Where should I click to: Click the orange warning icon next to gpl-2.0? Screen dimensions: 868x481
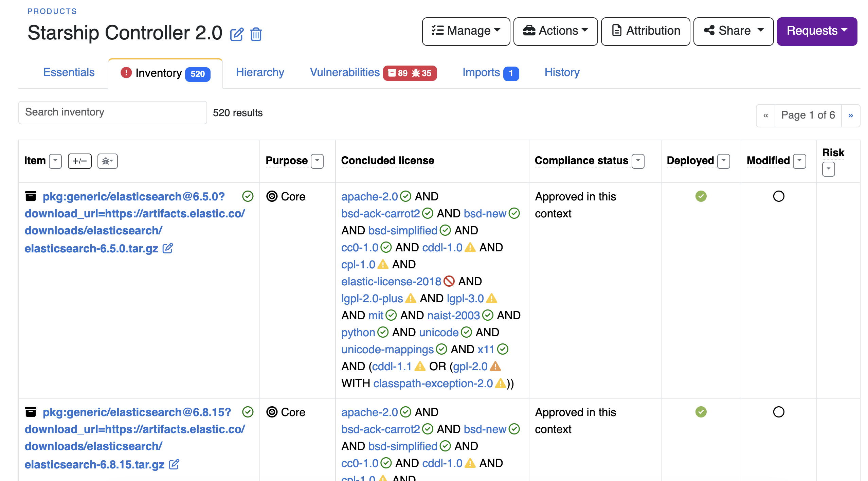[x=495, y=366]
